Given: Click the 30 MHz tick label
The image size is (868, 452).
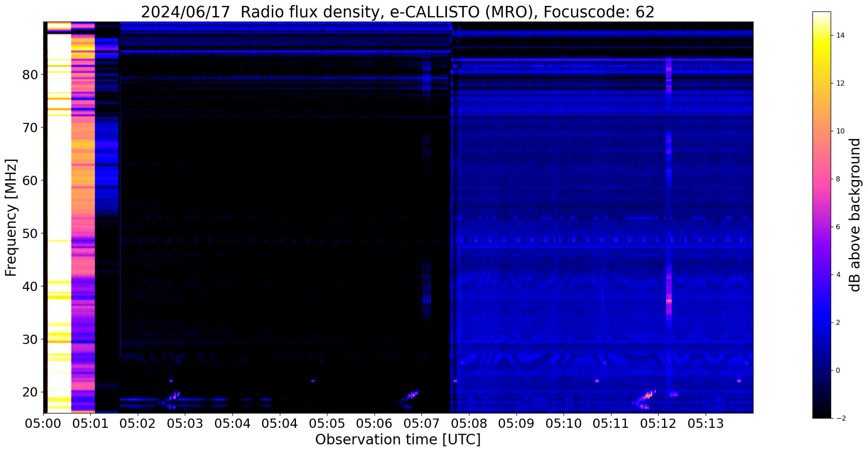Looking at the screenshot, I should click(x=30, y=339).
